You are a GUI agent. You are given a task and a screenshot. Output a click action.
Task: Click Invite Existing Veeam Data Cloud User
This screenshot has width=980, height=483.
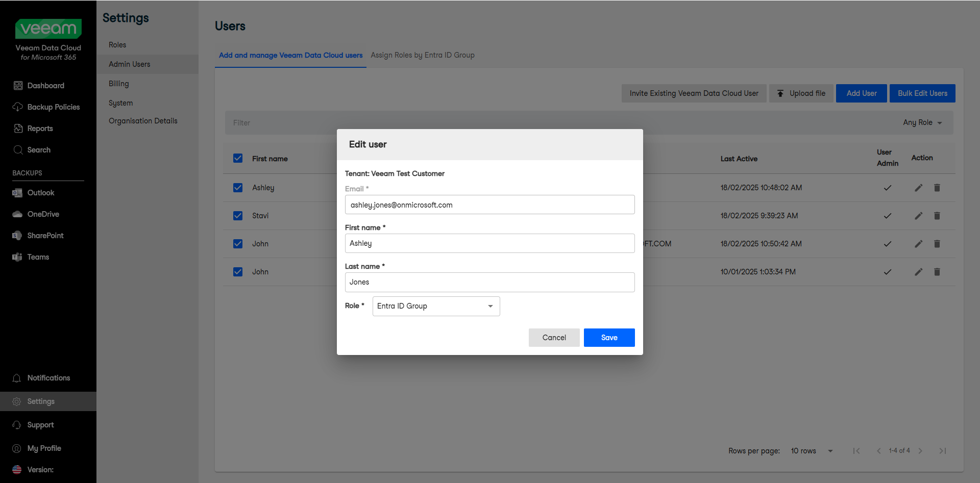pos(694,93)
